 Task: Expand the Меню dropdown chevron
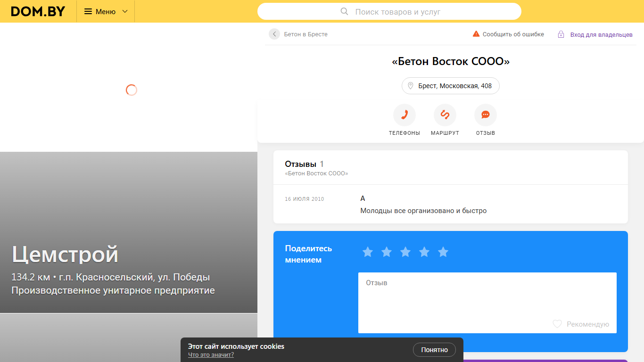click(x=125, y=11)
